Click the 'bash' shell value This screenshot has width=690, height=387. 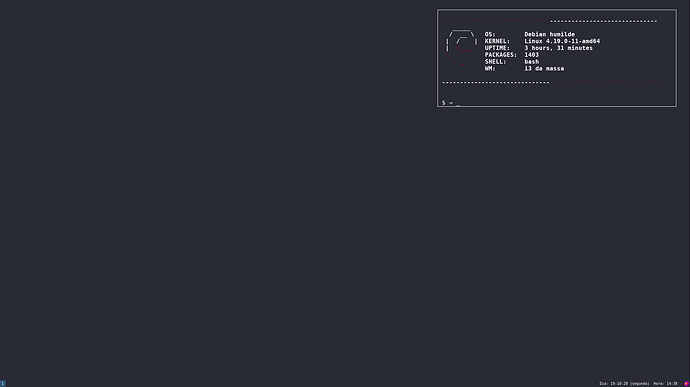pyautogui.click(x=531, y=62)
